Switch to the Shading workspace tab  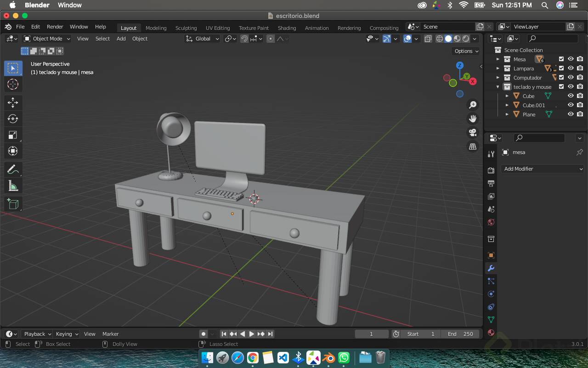[287, 28]
